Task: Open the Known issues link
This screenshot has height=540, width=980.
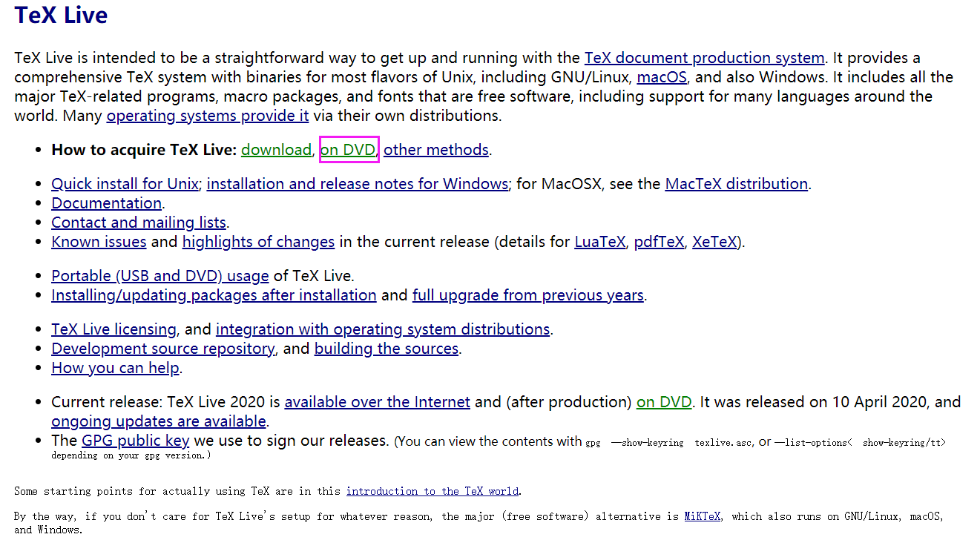Action: point(98,241)
